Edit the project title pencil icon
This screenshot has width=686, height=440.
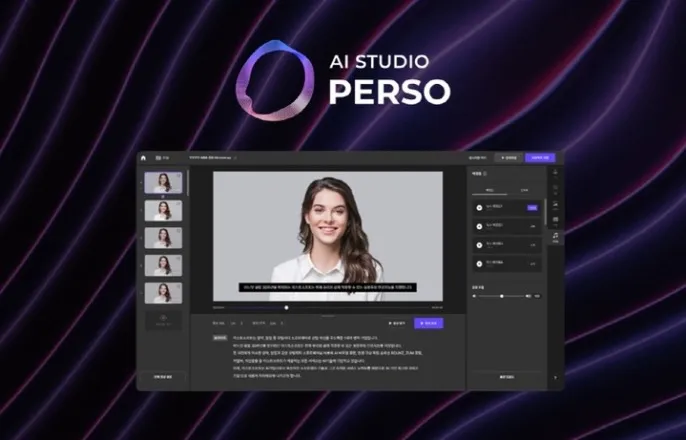[235, 157]
